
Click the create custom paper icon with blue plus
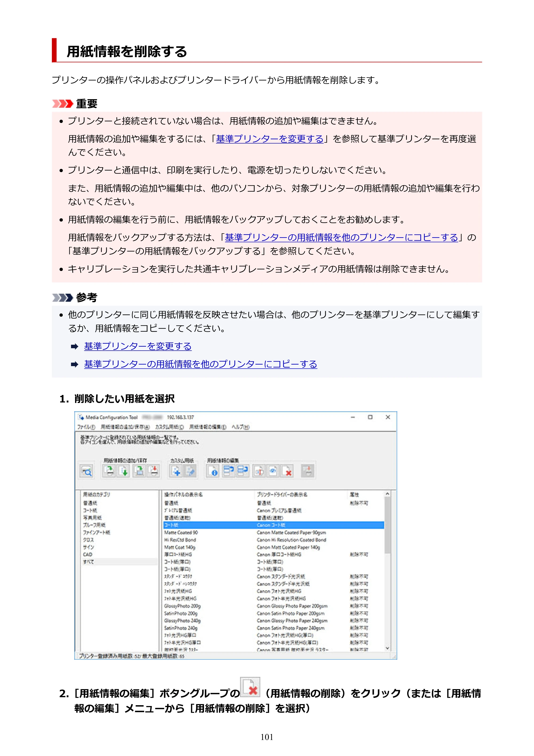(176, 471)
